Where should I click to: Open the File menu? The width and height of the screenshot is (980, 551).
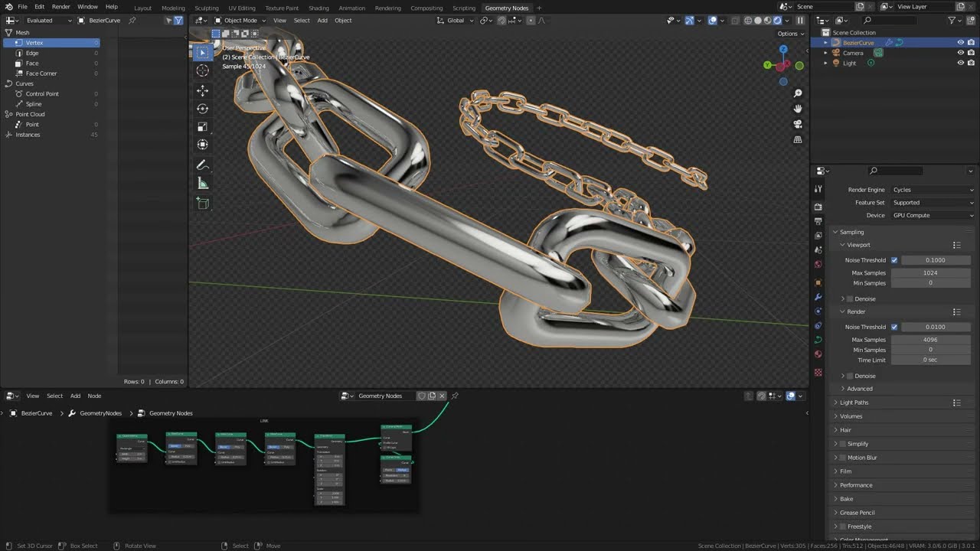[x=23, y=7]
